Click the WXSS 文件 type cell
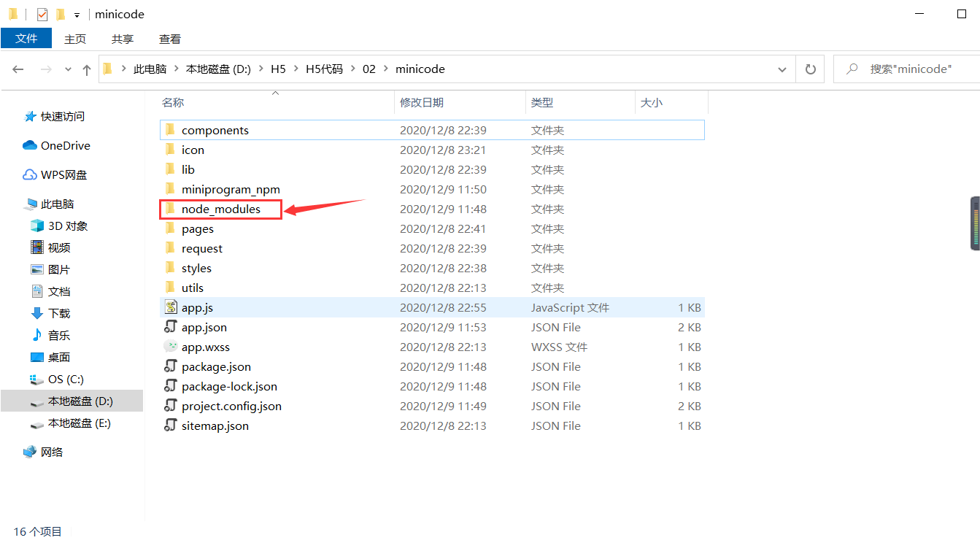 [x=559, y=347]
